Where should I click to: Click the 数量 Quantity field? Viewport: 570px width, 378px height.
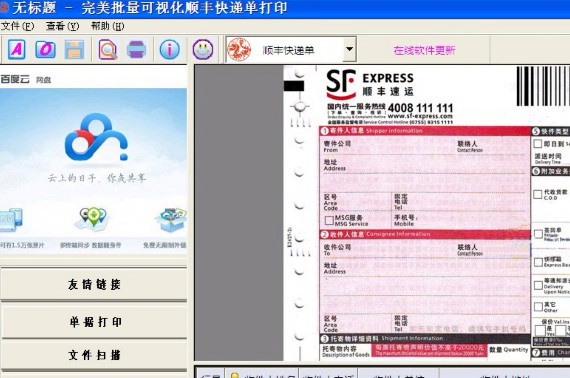[x=509, y=350]
